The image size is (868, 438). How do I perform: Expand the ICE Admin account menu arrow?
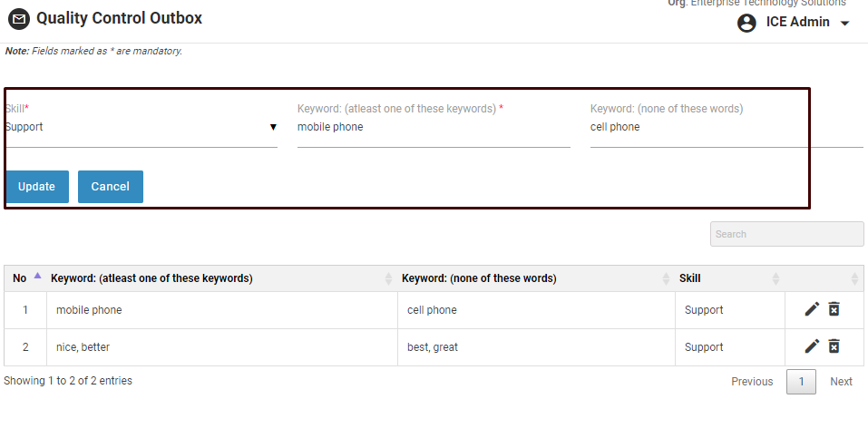(845, 24)
